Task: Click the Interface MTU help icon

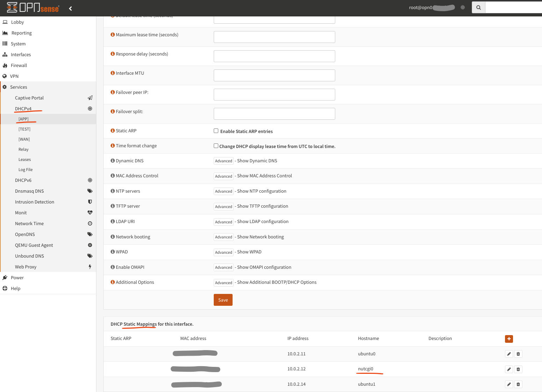Action: coord(112,73)
